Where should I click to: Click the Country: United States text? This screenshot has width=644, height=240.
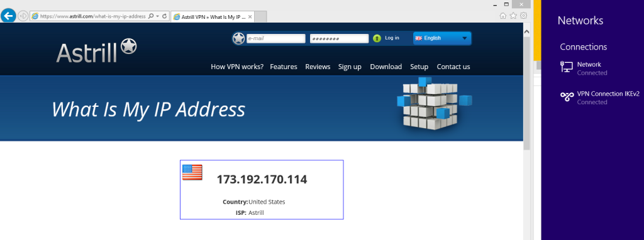[254, 202]
